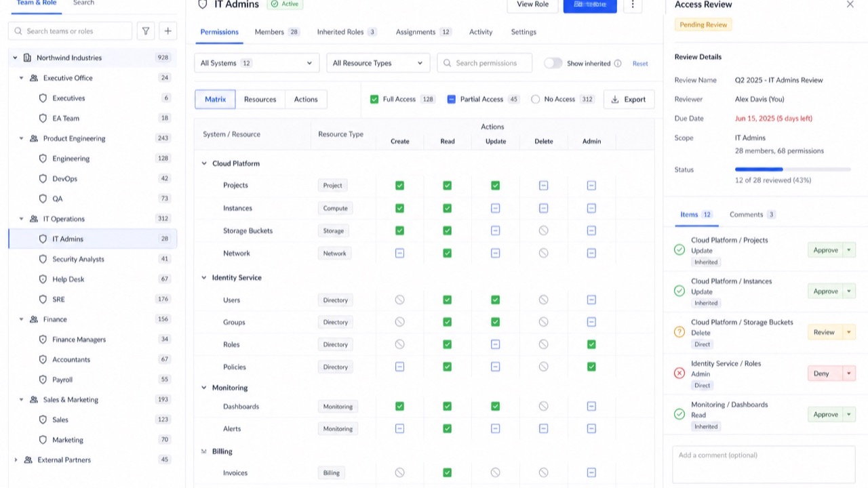868x488 pixels.
Task: Click the group icon beside External Partners
Action: pyautogui.click(x=28, y=460)
